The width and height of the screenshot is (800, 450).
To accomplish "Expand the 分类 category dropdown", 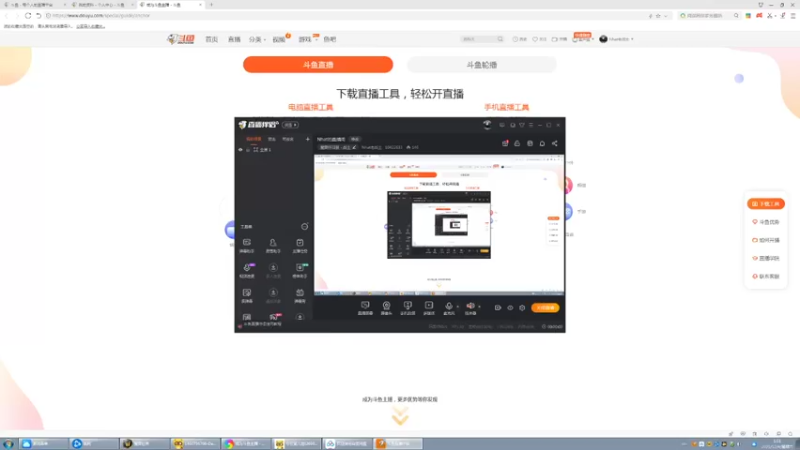I will [x=257, y=39].
